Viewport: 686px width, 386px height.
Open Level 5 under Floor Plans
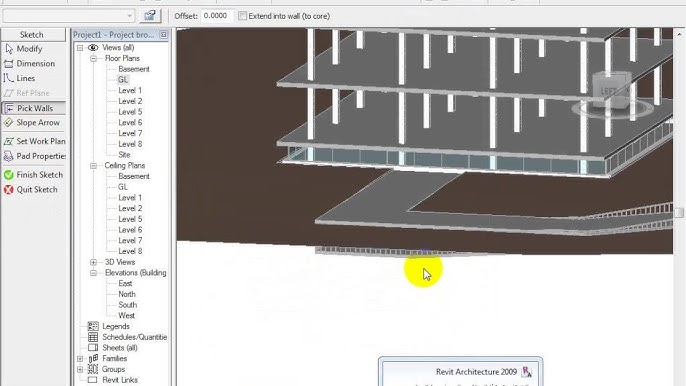(x=130, y=112)
